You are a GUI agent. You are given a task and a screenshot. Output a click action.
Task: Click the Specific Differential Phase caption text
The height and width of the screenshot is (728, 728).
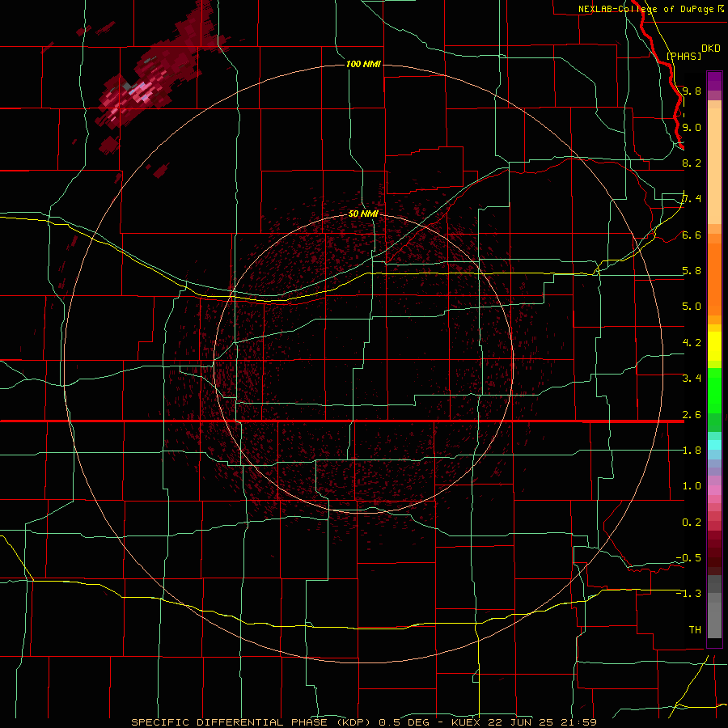[363, 722]
